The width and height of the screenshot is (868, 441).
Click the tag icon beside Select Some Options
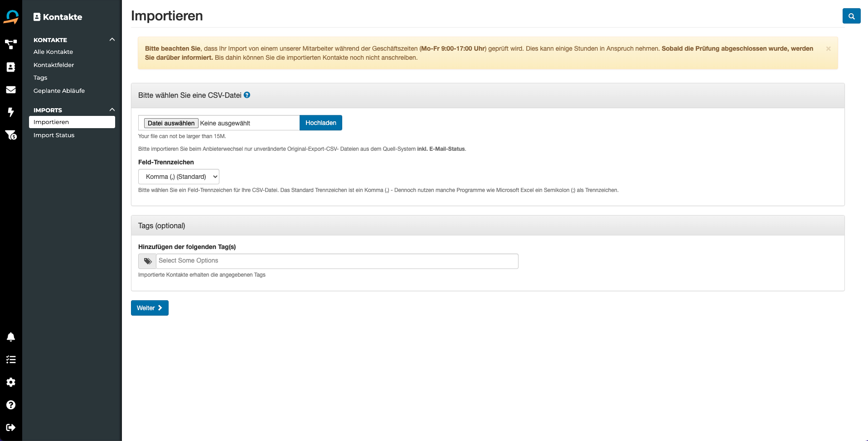pyautogui.click(x=147, y=261)
